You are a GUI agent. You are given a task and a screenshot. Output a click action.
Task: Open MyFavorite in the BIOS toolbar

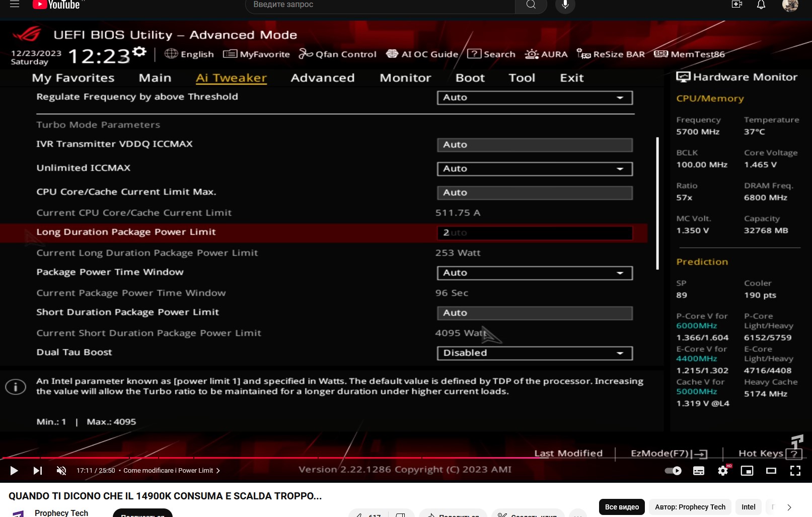click(x=256, y=54)
